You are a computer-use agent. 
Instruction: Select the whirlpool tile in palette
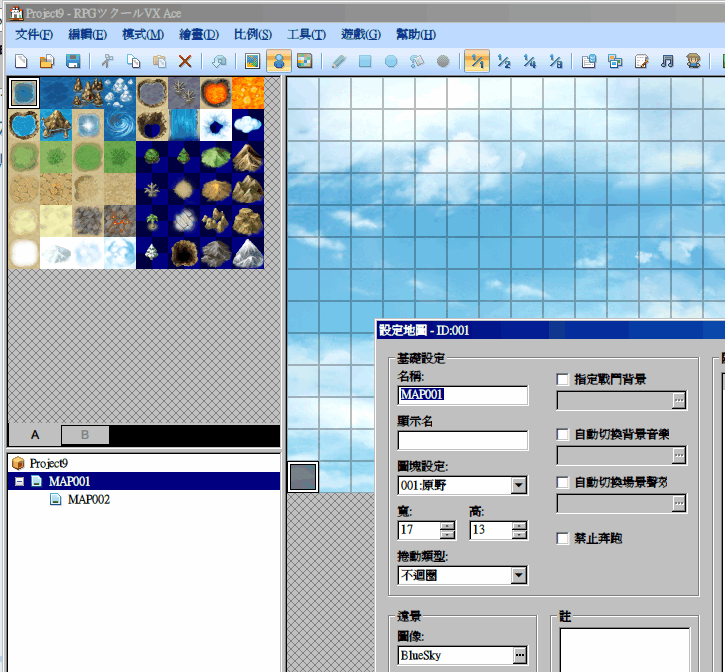click(120, 125)
